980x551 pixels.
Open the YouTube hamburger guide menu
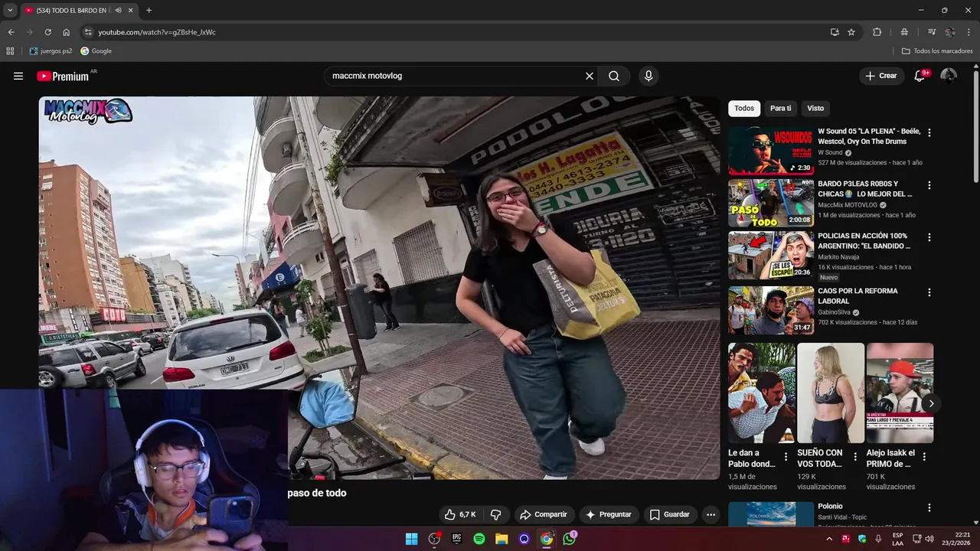[18, 76]
